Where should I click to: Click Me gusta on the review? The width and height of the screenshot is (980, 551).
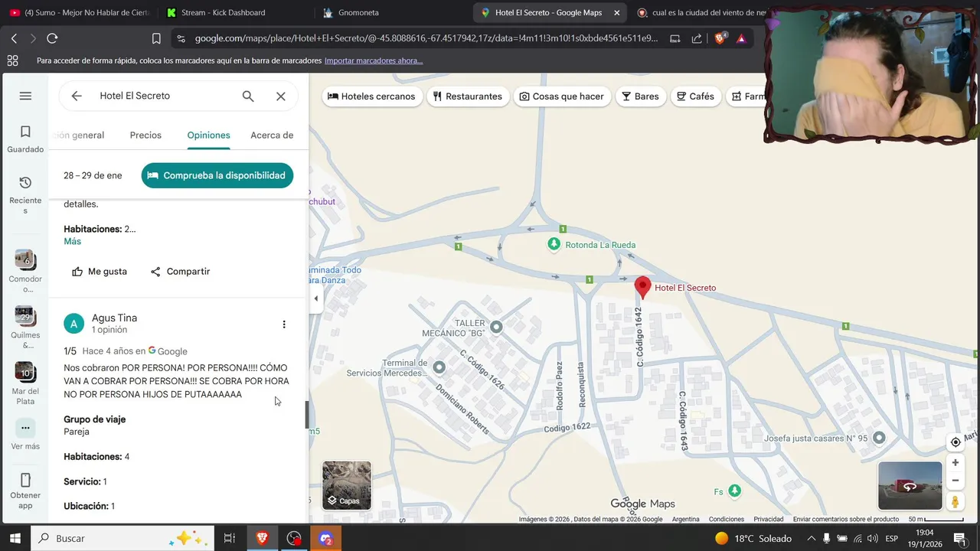[x=100, y=272]
